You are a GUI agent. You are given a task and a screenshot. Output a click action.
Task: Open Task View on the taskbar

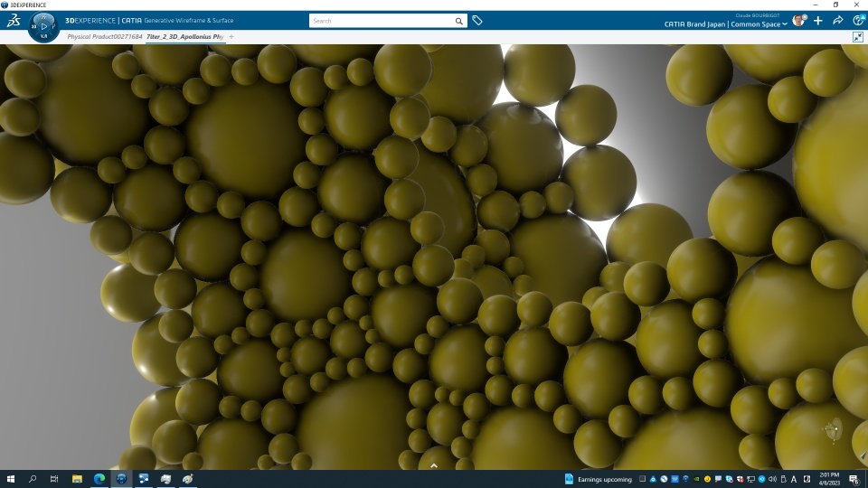(x=54, y=479)
